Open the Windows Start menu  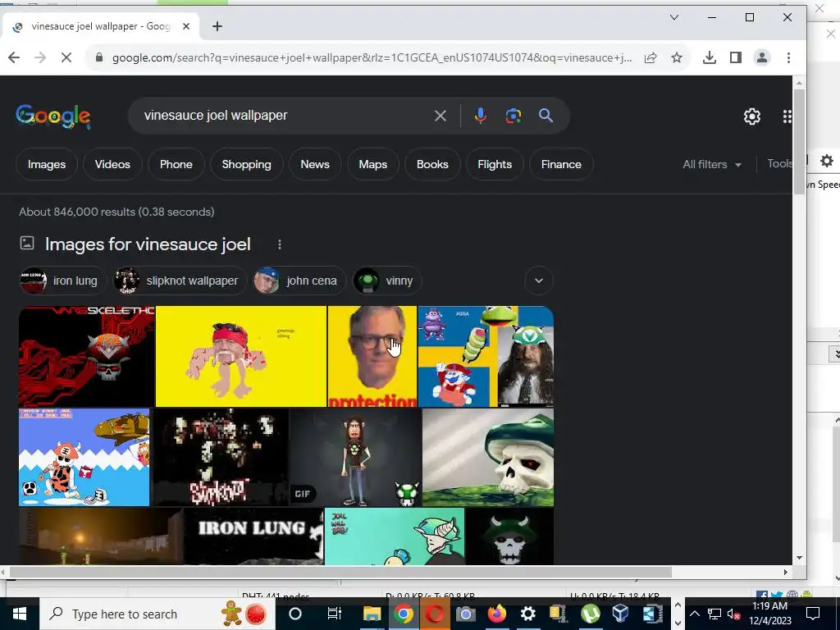click(x=20, y=614)
